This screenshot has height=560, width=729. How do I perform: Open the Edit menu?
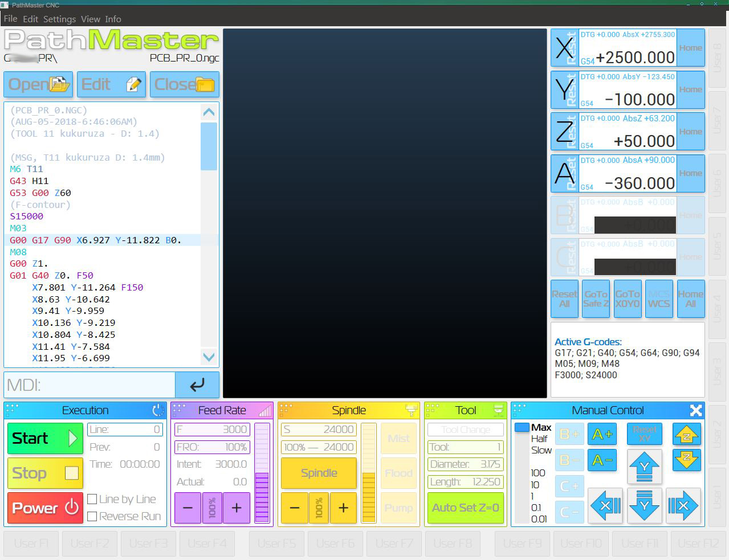(x=30, y=19)
